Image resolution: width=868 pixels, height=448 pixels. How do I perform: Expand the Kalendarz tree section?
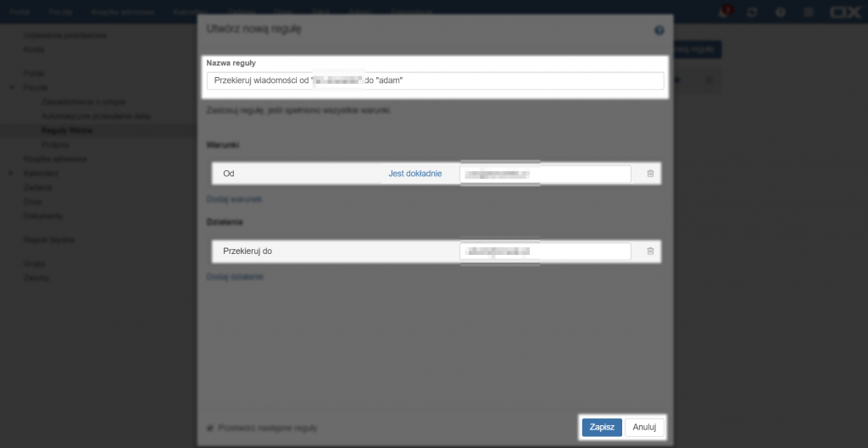point(12,173)
